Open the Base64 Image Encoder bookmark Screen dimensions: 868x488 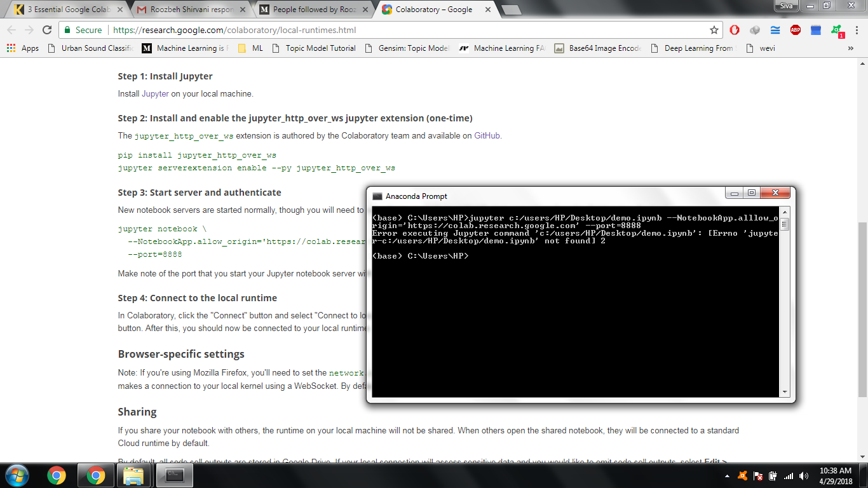[597, 48]
